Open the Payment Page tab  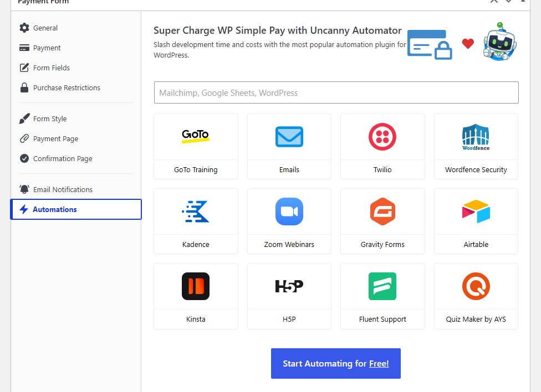pos(76,138)
